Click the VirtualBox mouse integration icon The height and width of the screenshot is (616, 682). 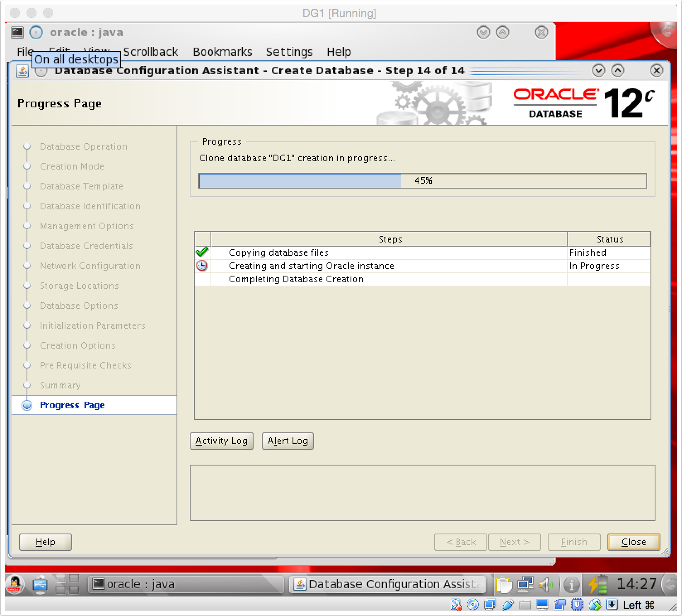click(x=595, y=605)
